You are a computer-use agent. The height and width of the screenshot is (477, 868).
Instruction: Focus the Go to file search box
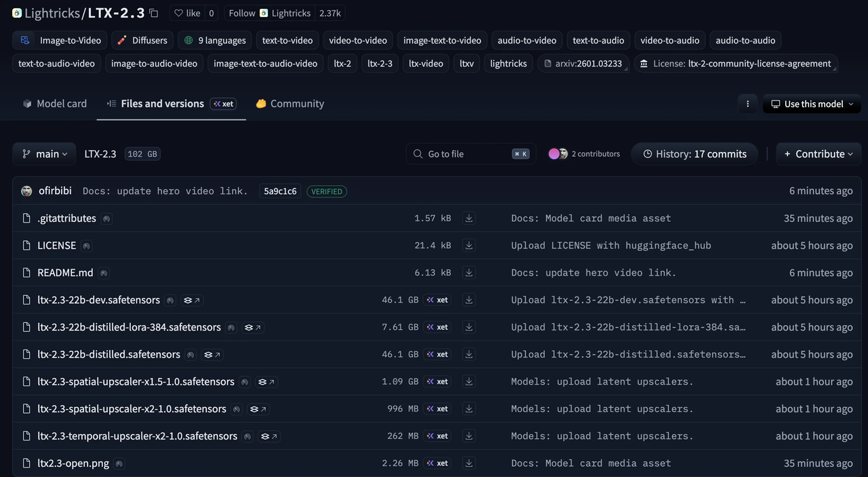click(471, 154)
